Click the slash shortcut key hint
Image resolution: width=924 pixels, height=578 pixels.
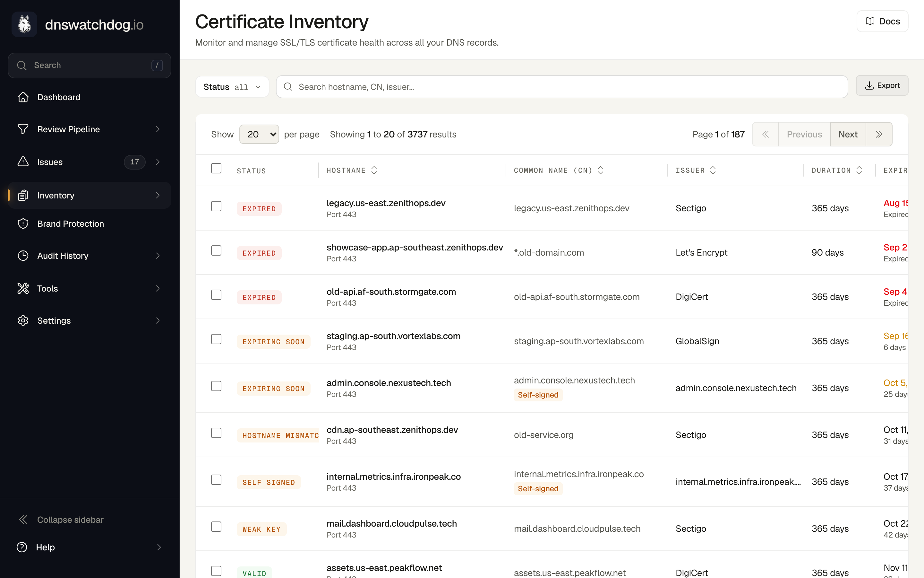pos(157,66)
